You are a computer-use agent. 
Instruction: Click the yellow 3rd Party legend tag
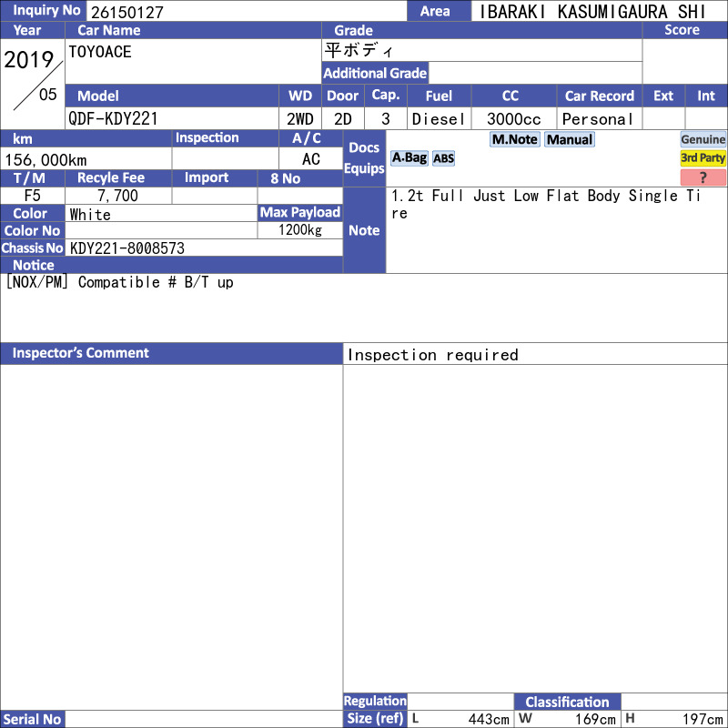703,157
